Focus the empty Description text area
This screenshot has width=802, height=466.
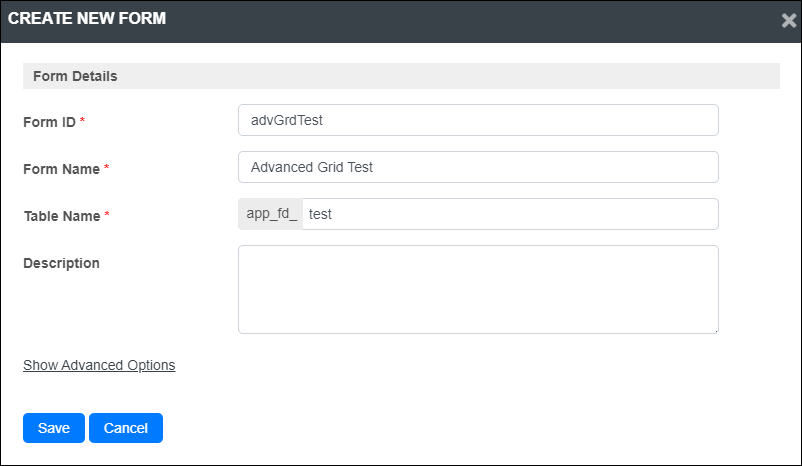pos(478,290)
